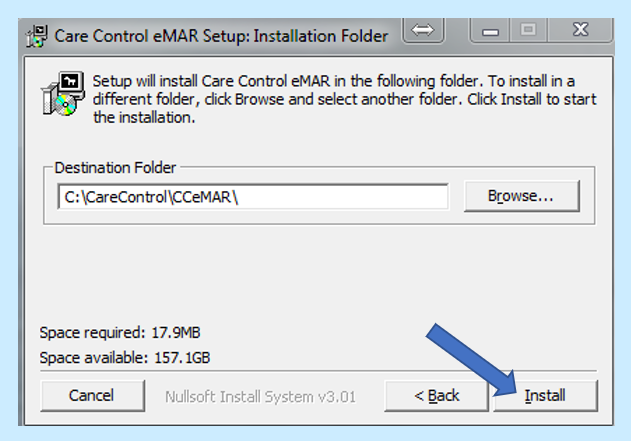Click the double-headed arrow title bar button
The height and width of the screenshot is (441, 631).
(423, 30)
